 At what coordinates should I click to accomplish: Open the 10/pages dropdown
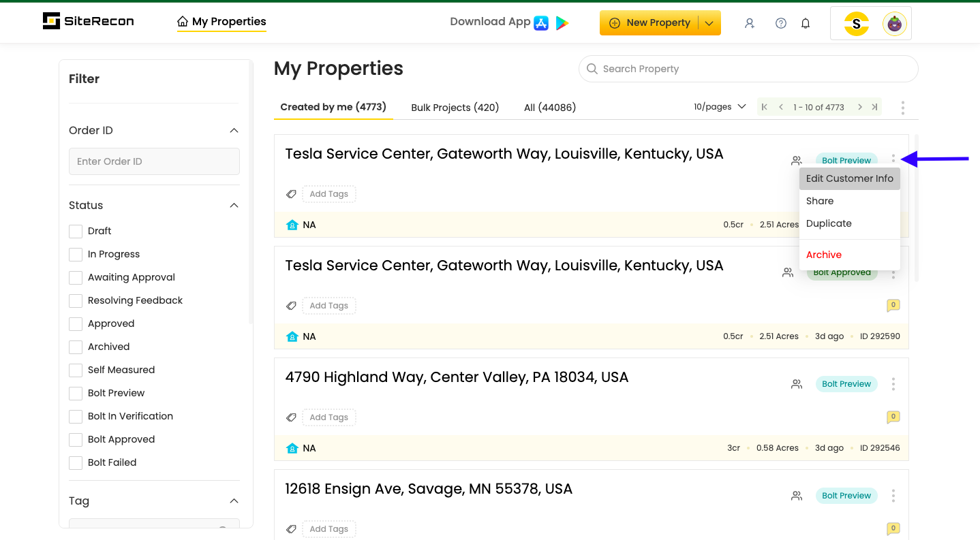coord(720,107)
